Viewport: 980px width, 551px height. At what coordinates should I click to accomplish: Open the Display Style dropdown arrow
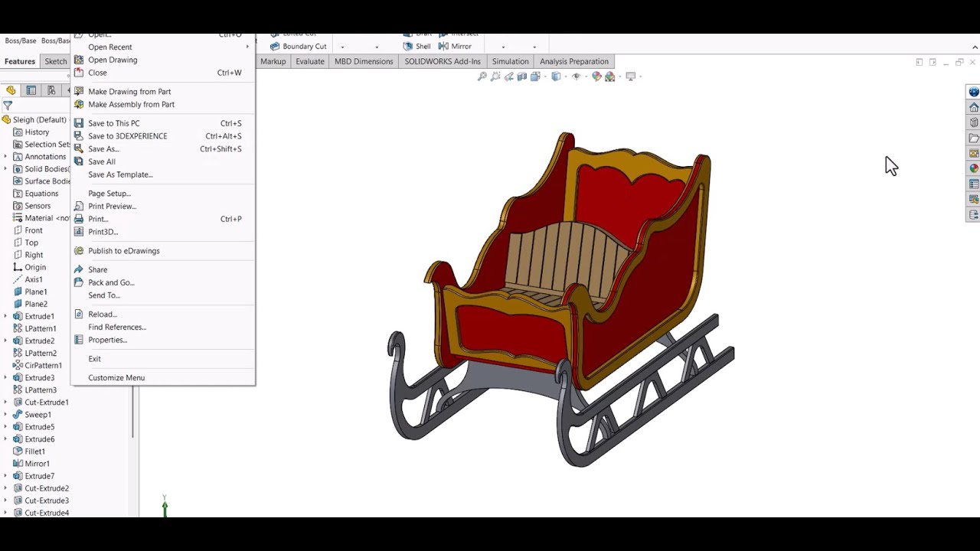click(x=566, y=77)
